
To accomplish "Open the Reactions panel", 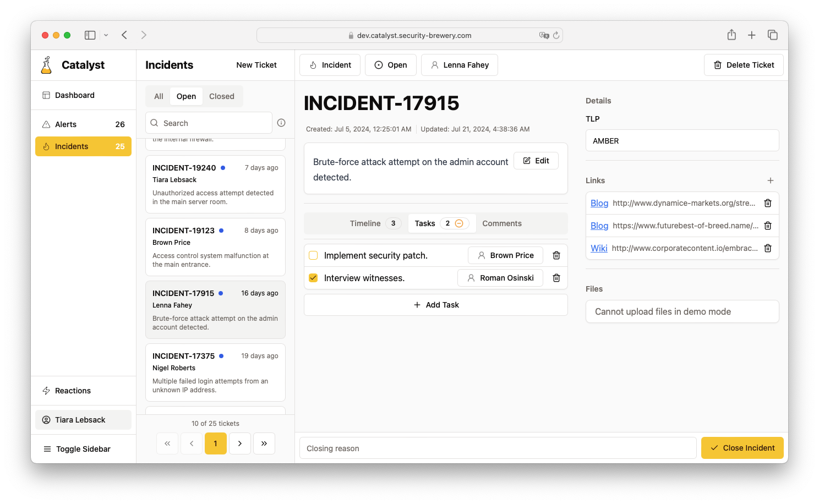I will point(72,391).
